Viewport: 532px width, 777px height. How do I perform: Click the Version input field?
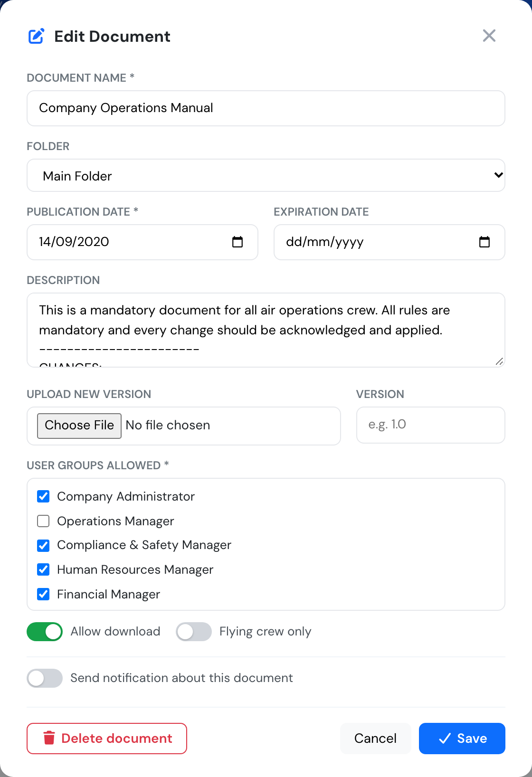click(x=431, y=425)
